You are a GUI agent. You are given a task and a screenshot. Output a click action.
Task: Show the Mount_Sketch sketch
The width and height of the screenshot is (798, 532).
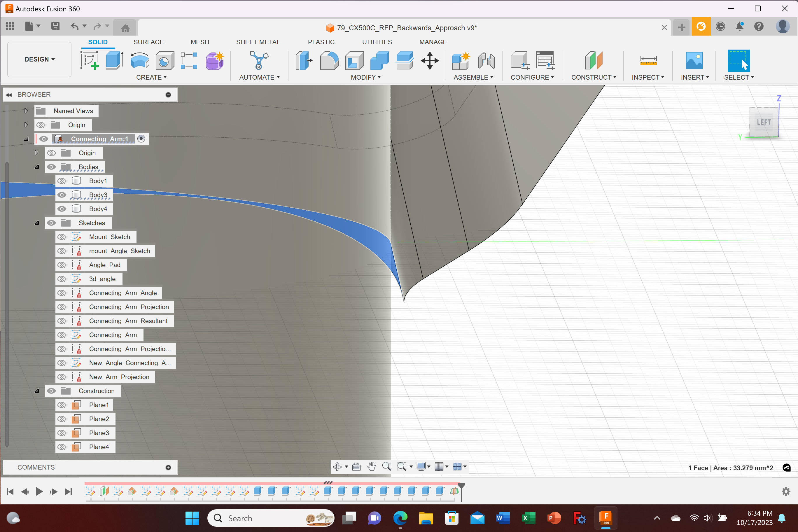(x=62, y=237)
